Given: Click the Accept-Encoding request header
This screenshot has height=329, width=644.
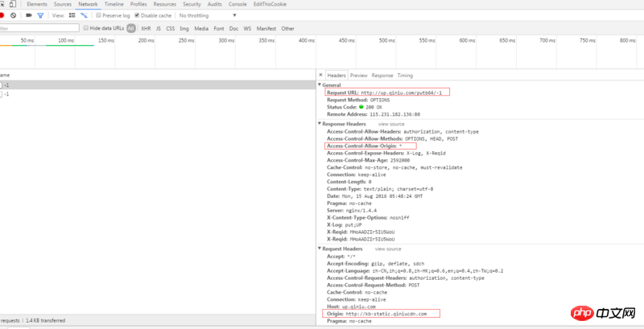Looking at the screenshot, I should click(375, 263).
